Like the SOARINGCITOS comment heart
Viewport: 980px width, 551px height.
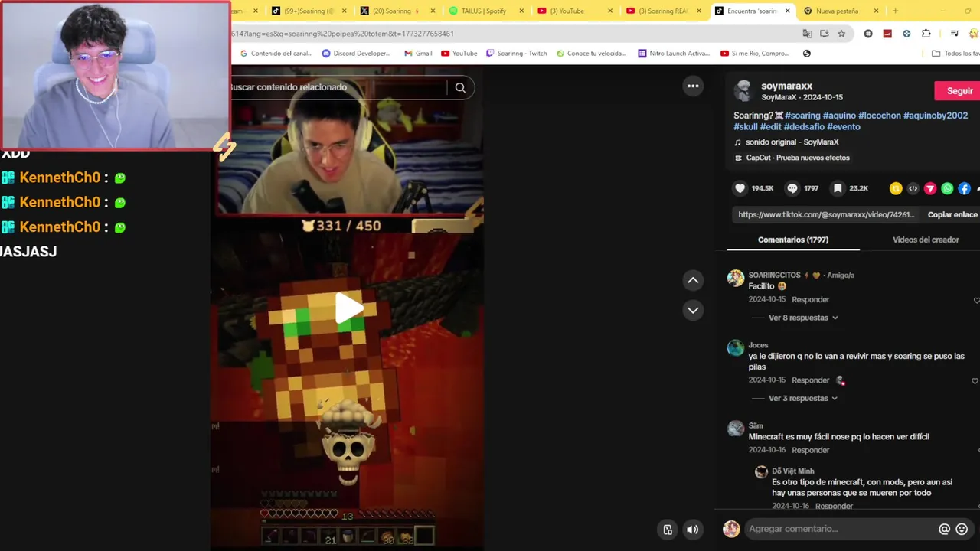point(976,301)
